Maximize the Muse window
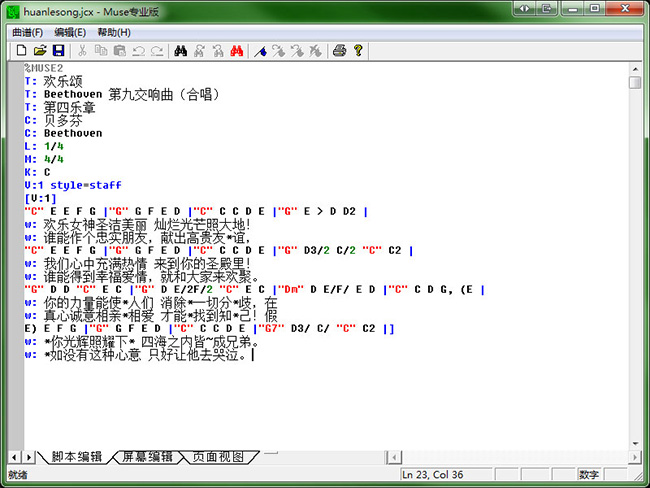This screenshot has width=650, height=488. coord(595,9)
